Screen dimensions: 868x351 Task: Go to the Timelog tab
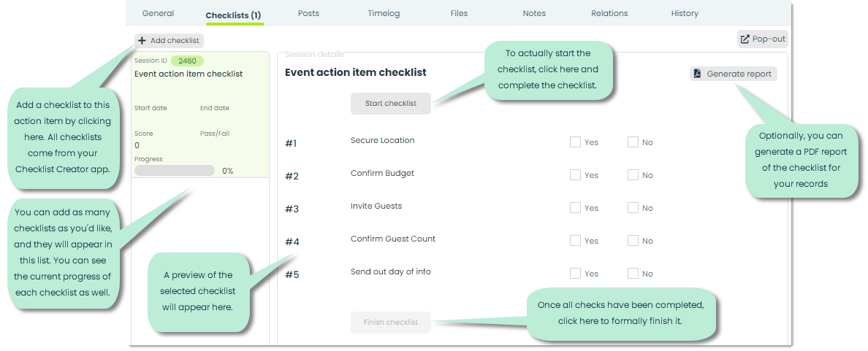[384, 13]
